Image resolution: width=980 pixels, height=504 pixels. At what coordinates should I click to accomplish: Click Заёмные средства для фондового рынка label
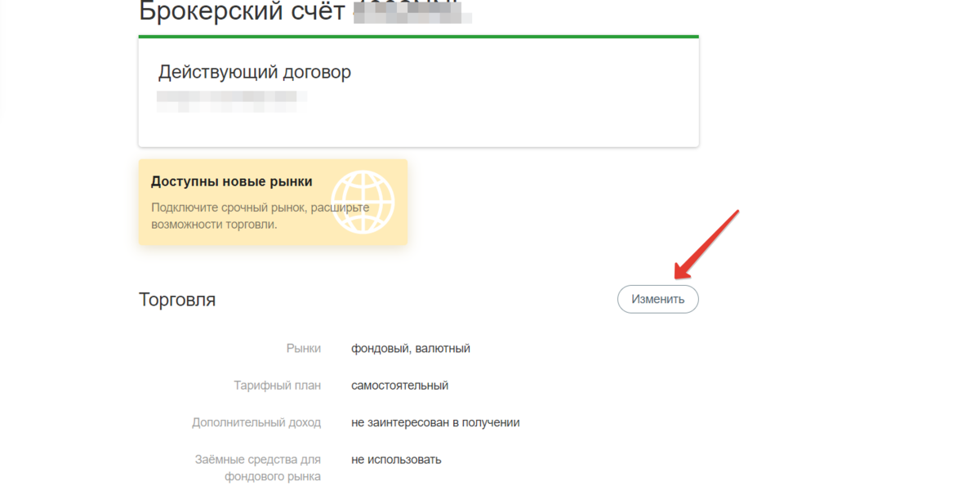point(258,468)
